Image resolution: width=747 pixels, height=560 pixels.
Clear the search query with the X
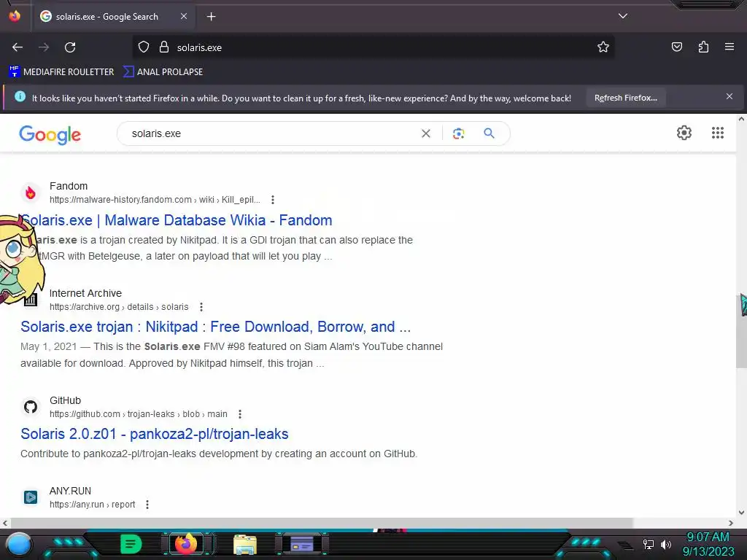click(x=425, y=134)
